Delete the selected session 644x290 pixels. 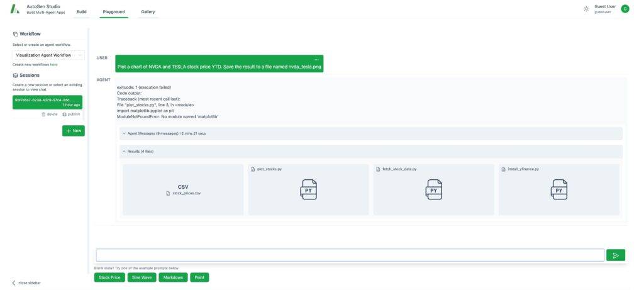(50, 114)
